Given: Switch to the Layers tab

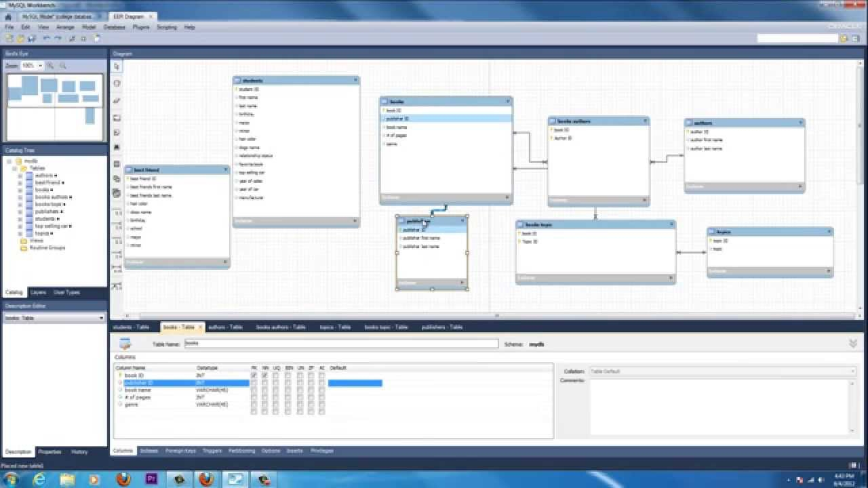Looking at the screenshot, I should point(38,292).
